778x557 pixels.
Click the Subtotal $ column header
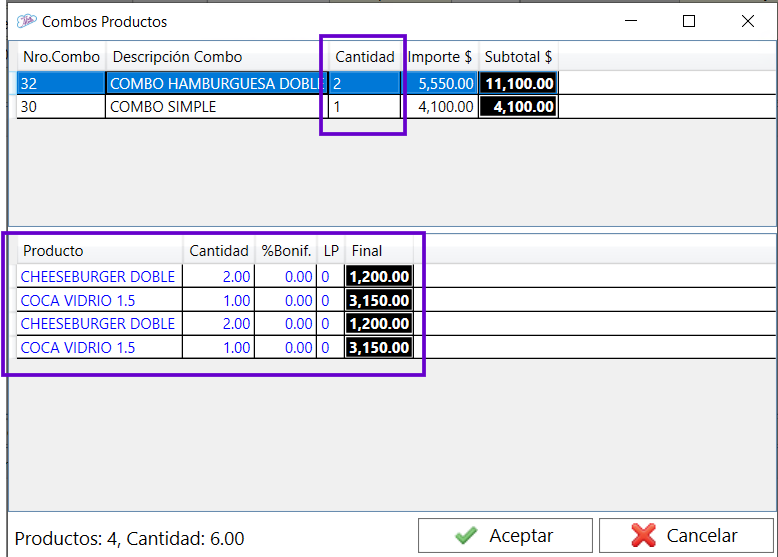pyautogui.click(x=518, y=57)
